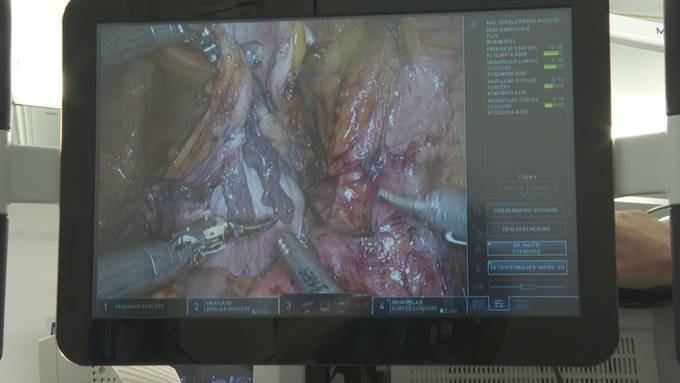Tap the icon beside the bottom slider
Viewport: 680px width, 383px height.
479,287
